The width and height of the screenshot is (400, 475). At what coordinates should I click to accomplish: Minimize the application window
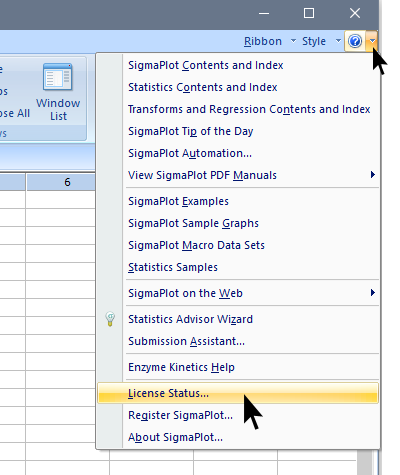coord(264,13)
